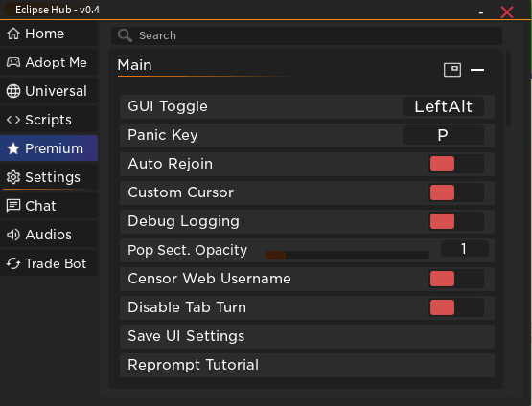Click Save UI Settings button
The height and width of the screenshot is (406, 532).
tap(307, 336)
